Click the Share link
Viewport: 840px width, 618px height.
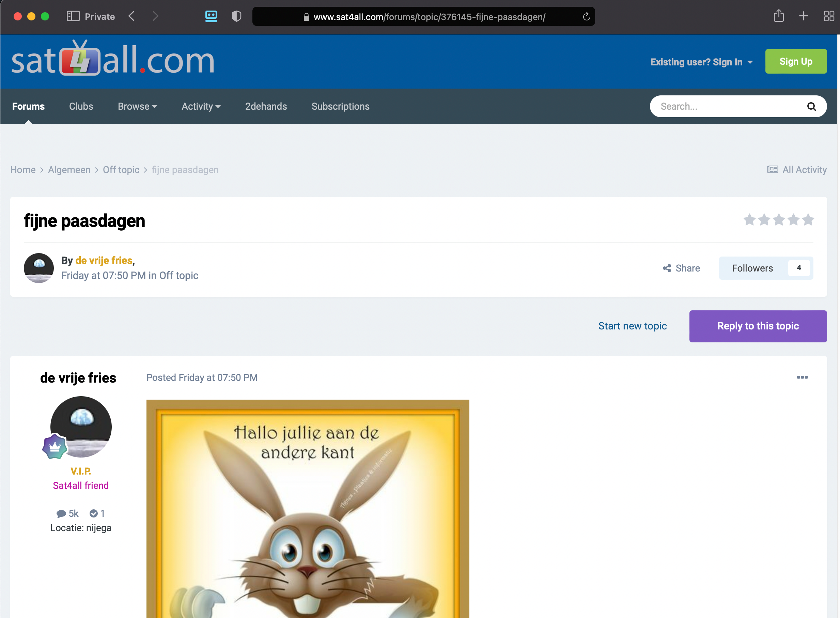coord(681,268)
